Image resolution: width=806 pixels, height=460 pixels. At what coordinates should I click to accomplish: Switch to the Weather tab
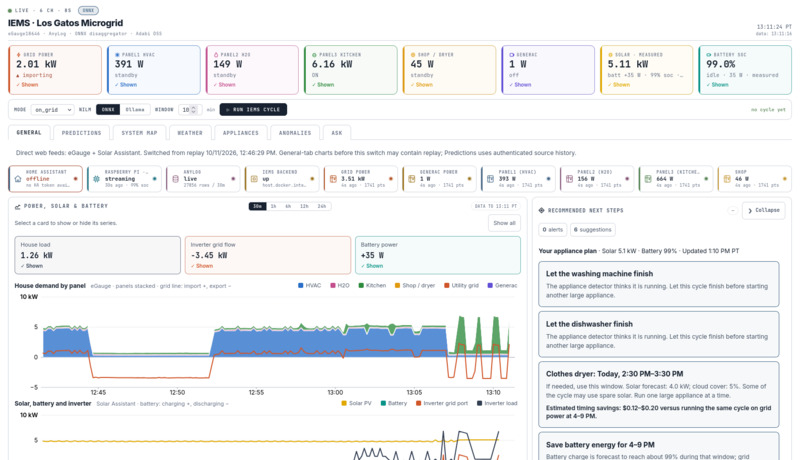coord(190,133)
